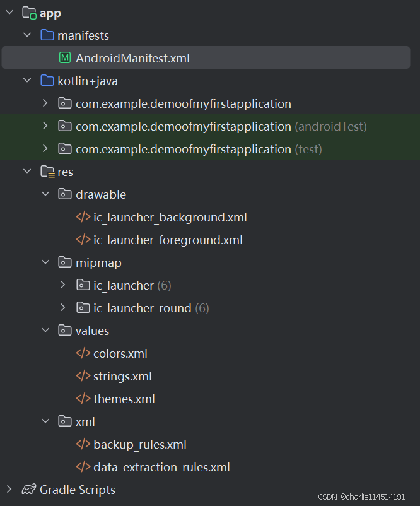Screen dimensions: 420x506
Task: Open ic_launcher_foreground.xml file name
Action: tap(168, 240)
